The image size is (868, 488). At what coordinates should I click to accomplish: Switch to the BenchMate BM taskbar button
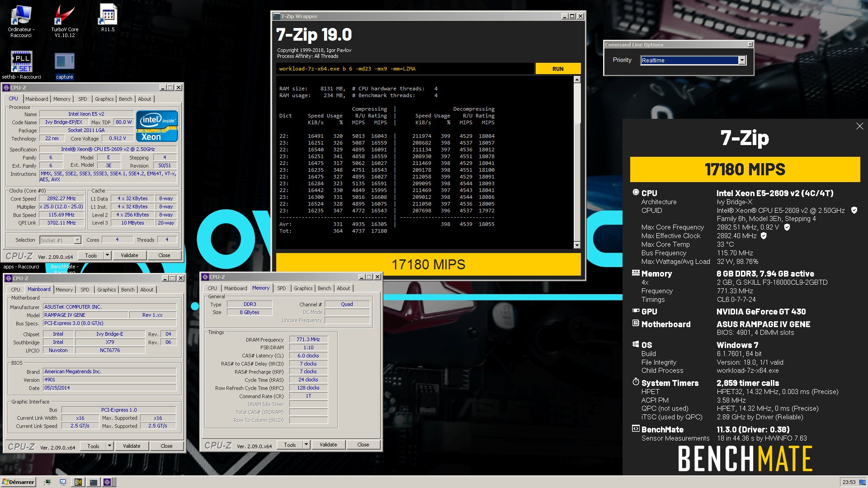(x=78, y=482)
